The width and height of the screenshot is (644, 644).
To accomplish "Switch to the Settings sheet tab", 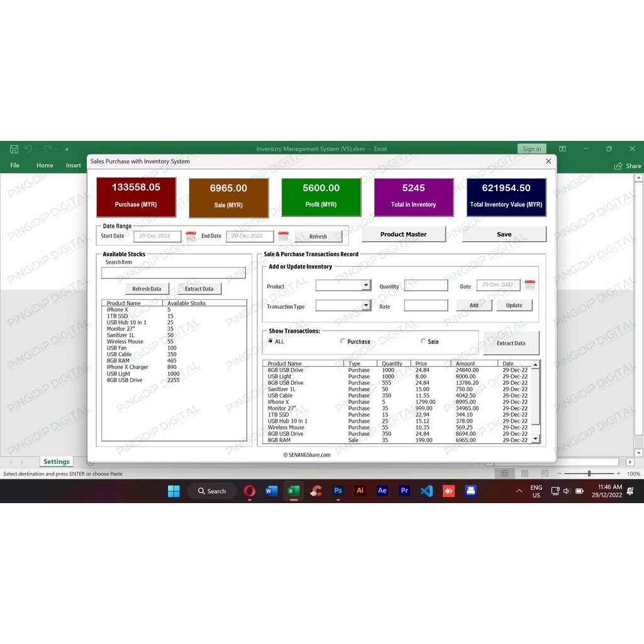I will [55, 461].
